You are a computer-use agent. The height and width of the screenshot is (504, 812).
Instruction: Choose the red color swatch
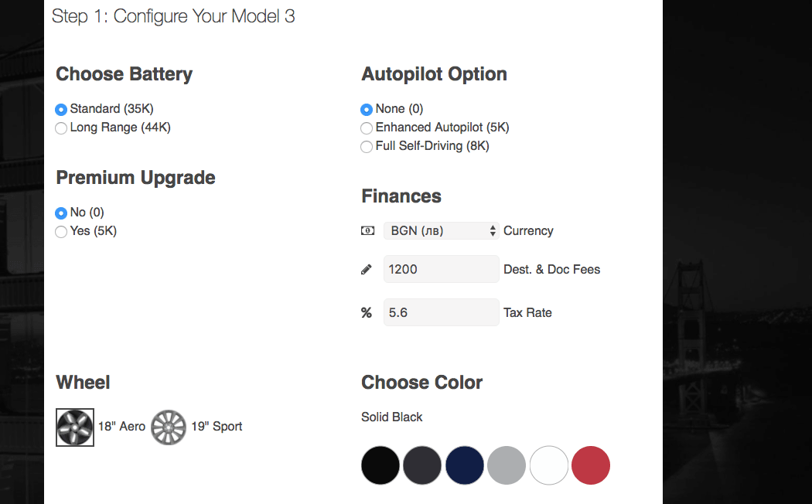[x=591, y=465]
